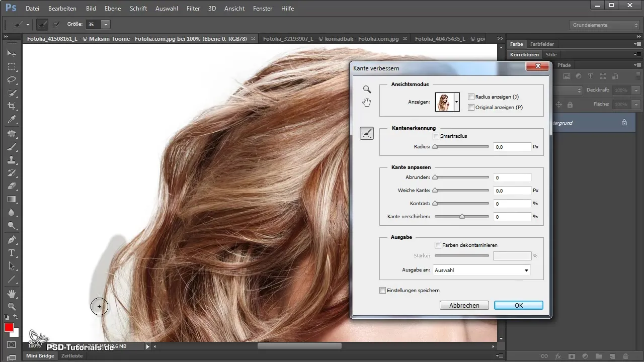Select the Crop tool
The width and height of the screenshot is (644, 362).
(12, 106)
